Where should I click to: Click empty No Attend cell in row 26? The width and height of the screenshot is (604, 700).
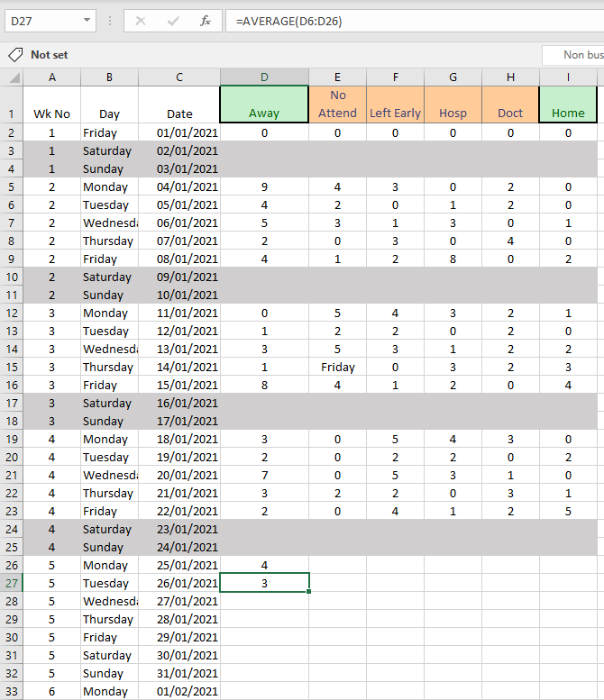tap(337, 565)
